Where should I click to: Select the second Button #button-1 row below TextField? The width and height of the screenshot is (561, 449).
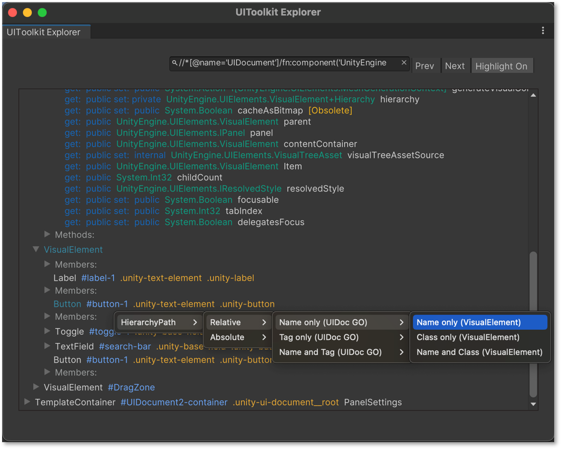(163, 360)
